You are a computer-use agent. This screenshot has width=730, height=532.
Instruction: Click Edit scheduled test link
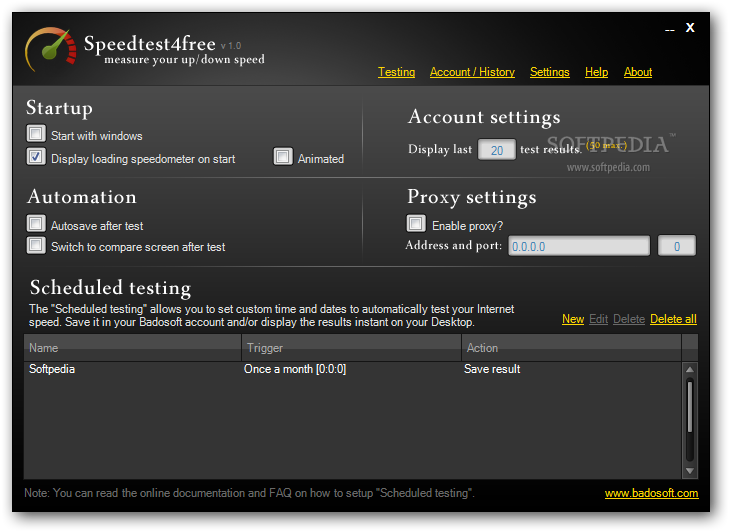(598, 319)
